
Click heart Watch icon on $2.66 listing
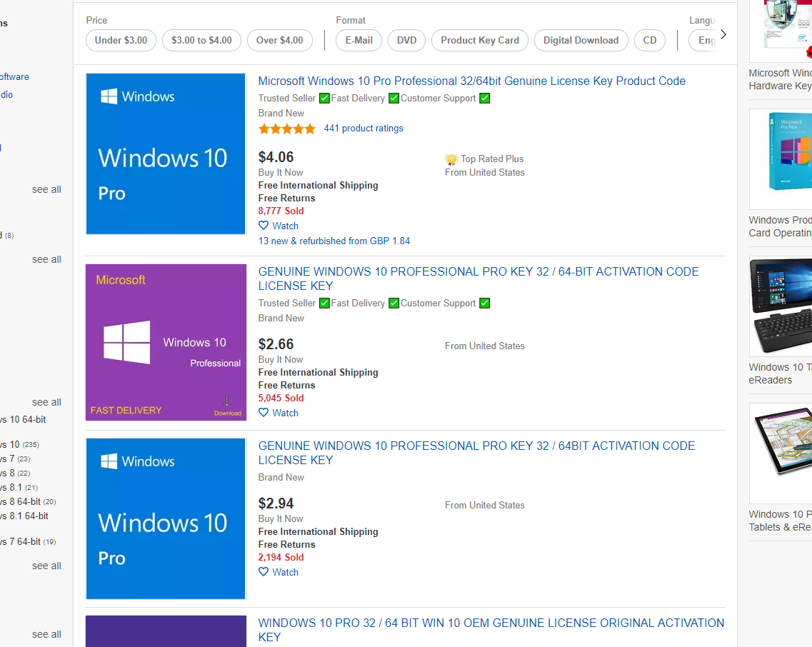[264, 413]
